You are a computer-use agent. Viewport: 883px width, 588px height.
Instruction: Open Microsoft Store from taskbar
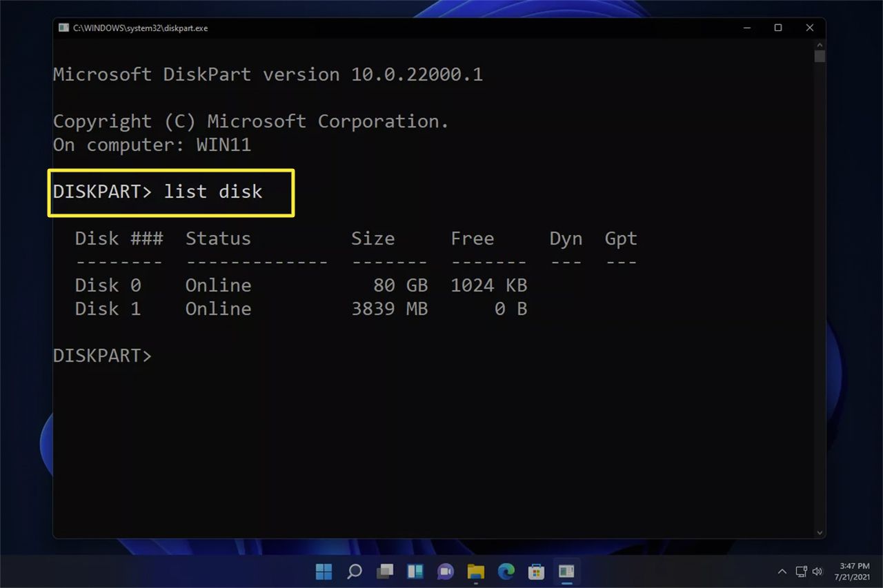point(536,571)
